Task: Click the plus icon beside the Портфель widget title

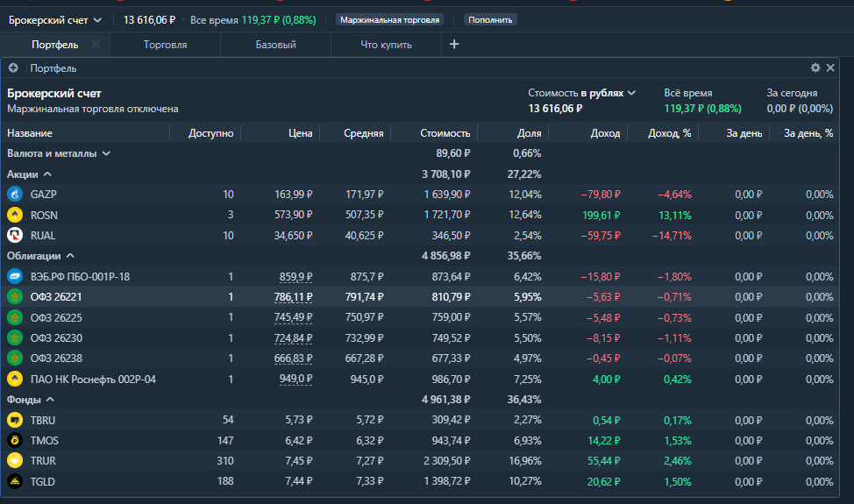Action: coord(13,68)
